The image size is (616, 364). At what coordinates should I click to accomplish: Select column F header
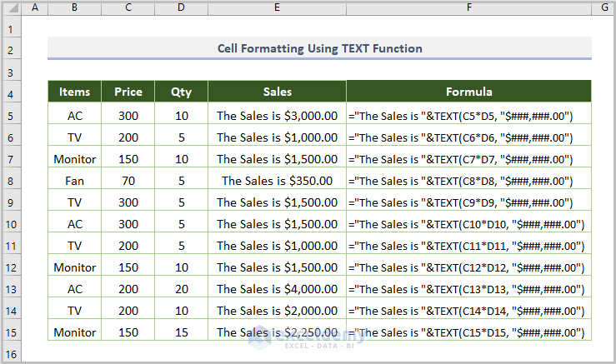[468, 7]
